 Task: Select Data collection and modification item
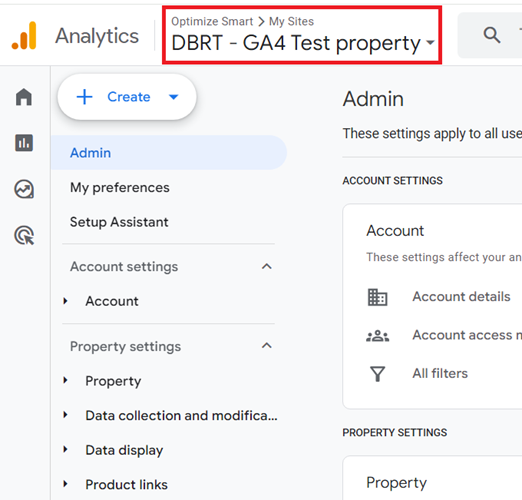click(x=181, y=415)
